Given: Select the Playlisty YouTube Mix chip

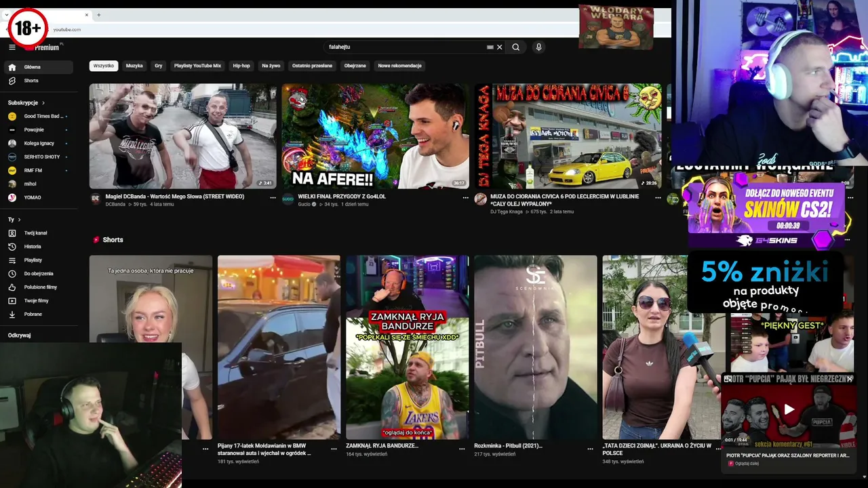Looking at the screenshot, I should point(197,66).
